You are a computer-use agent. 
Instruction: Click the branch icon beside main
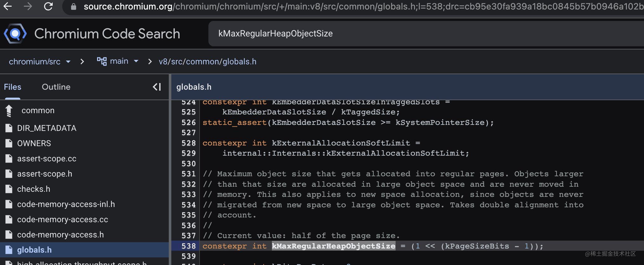(x=102, y=61)
